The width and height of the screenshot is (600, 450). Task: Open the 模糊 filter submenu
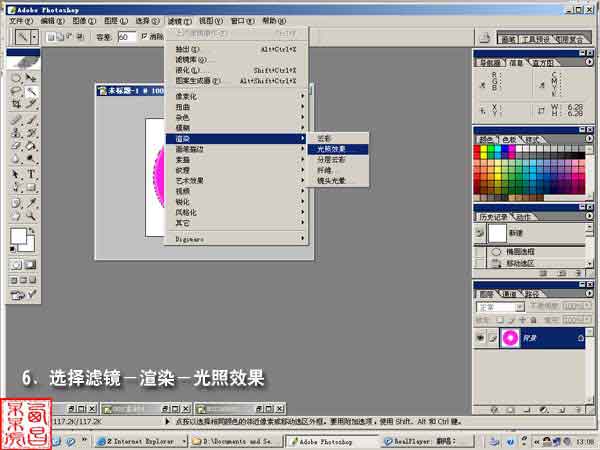click(x=236, y=128)
